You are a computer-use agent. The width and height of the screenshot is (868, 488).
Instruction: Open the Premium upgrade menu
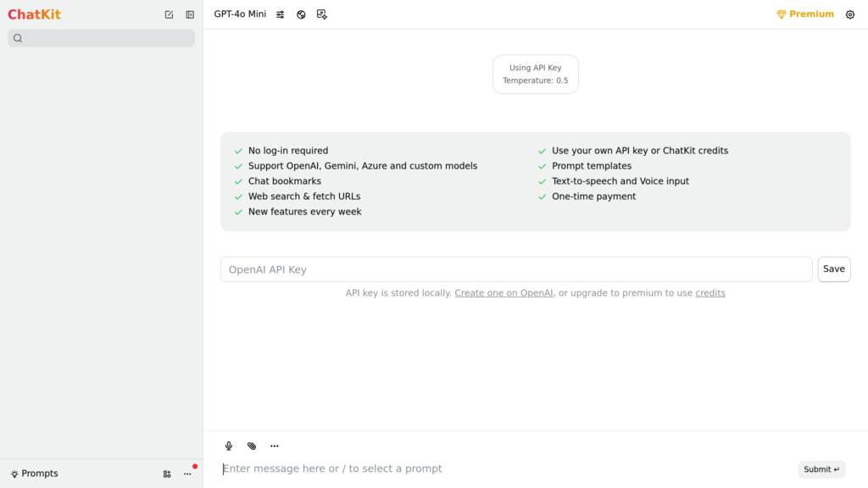804,14
